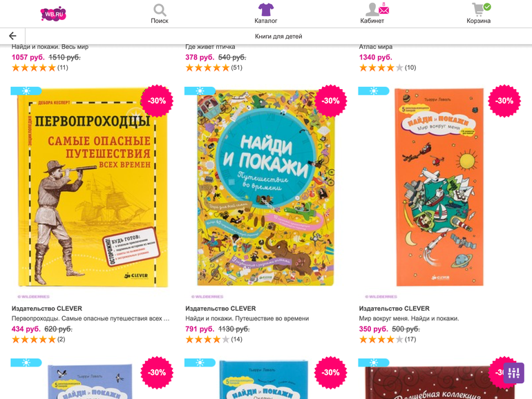Open the Кабинет profile icon
The image size is (532, 399).
click(372, 10)
